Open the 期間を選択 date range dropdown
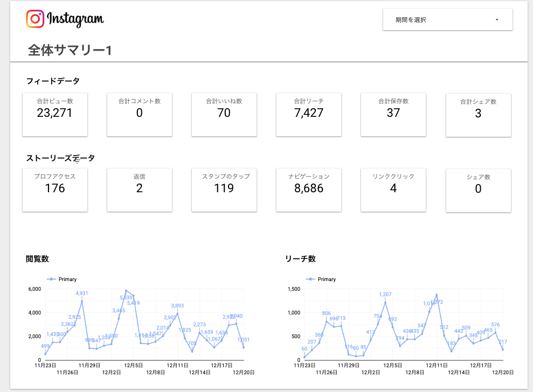 click(447, 20)
